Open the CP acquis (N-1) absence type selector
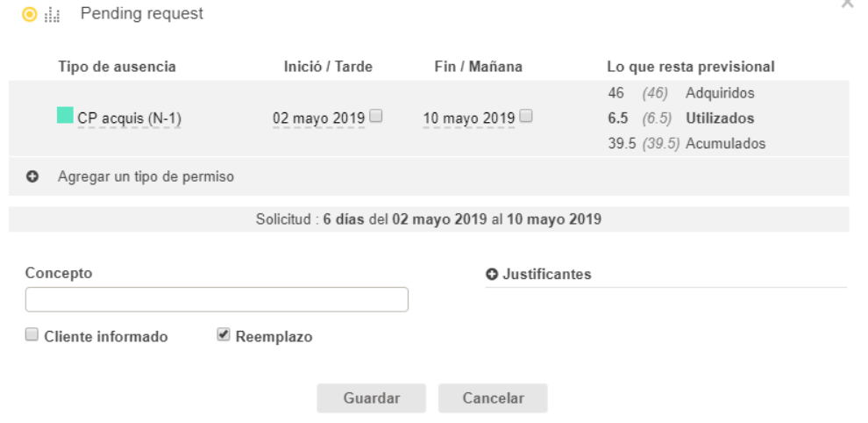 click(x=129, y=118)
